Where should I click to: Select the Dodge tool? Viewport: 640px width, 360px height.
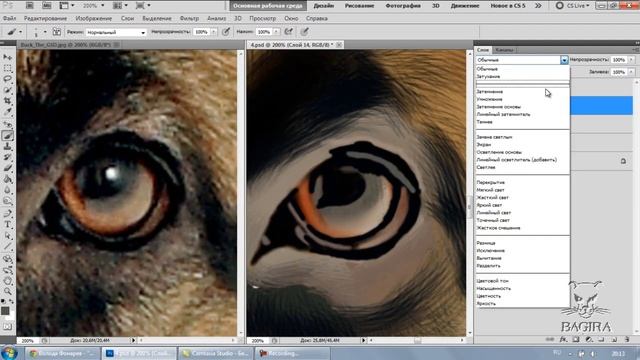(7, 201)
